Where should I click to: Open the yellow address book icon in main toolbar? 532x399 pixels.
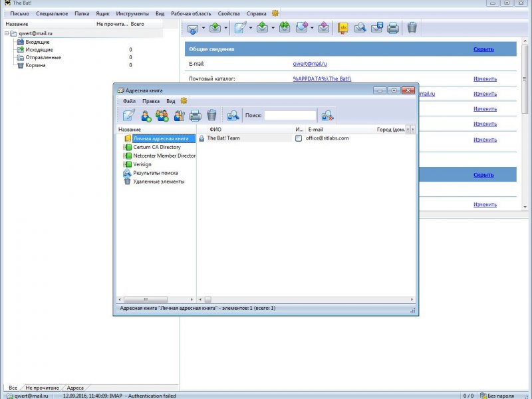343,28
